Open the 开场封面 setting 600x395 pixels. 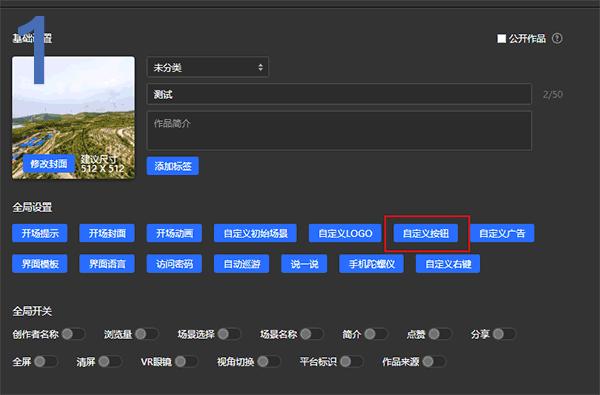[107, 233]
